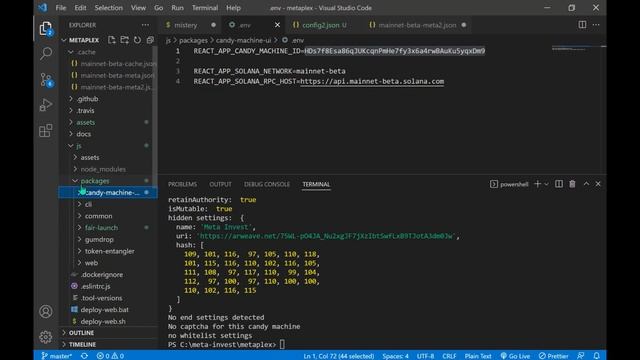Open the Go menu
The height and width of the screenshot is (360, 640).
[158, 8]
